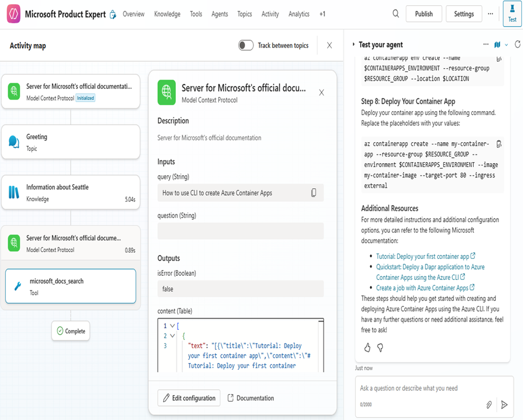This screenshot has width=523, height=420.
Task: Click the 5.04s duration label
Action: [130, 199]
